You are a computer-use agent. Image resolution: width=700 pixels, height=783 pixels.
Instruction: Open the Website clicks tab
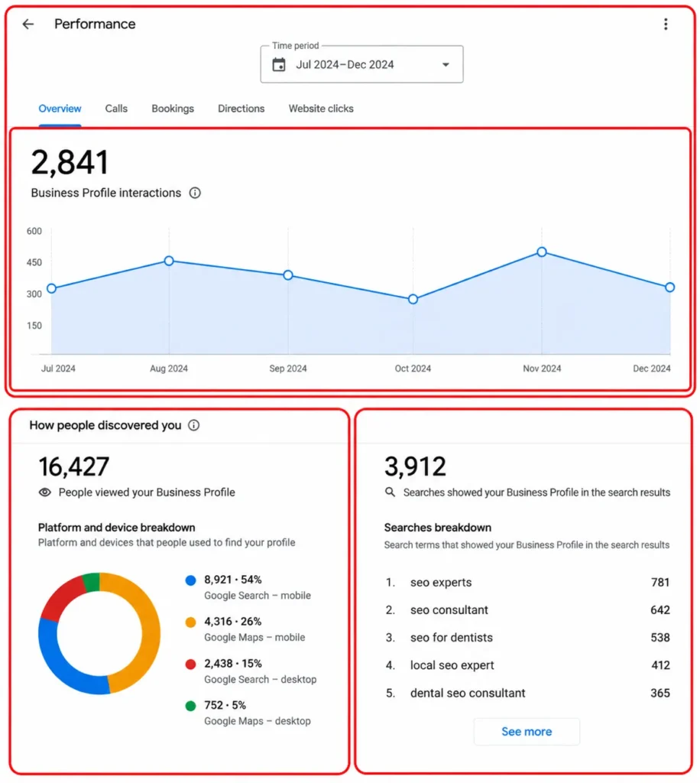tap(321, 109)
